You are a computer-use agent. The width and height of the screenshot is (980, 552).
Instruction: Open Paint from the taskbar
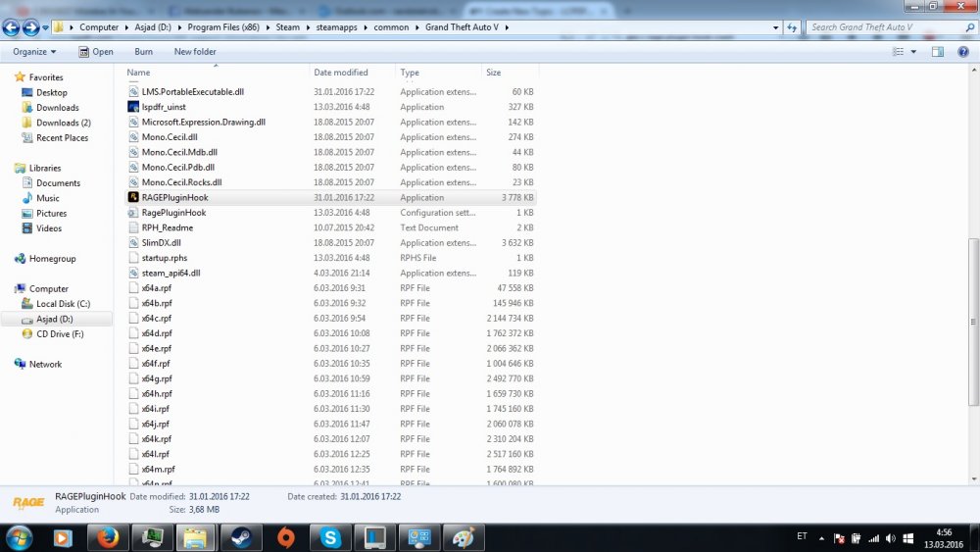click(x=464, y=537)
